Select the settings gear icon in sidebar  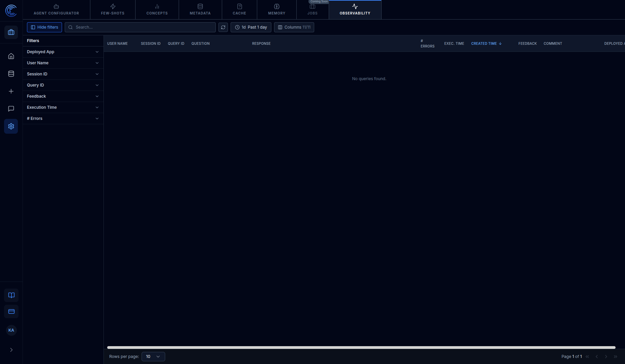(11, 126)
